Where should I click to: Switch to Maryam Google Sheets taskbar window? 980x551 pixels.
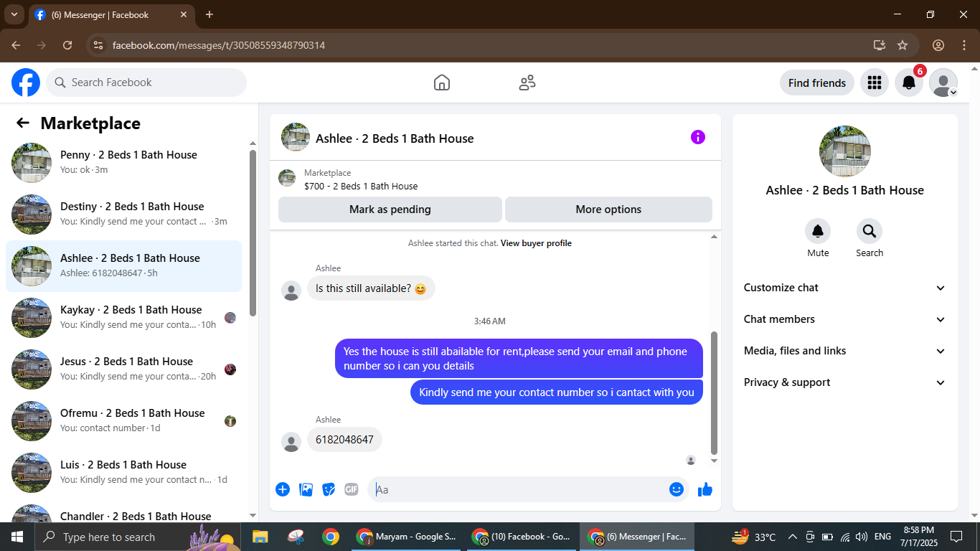coord(407,537)
